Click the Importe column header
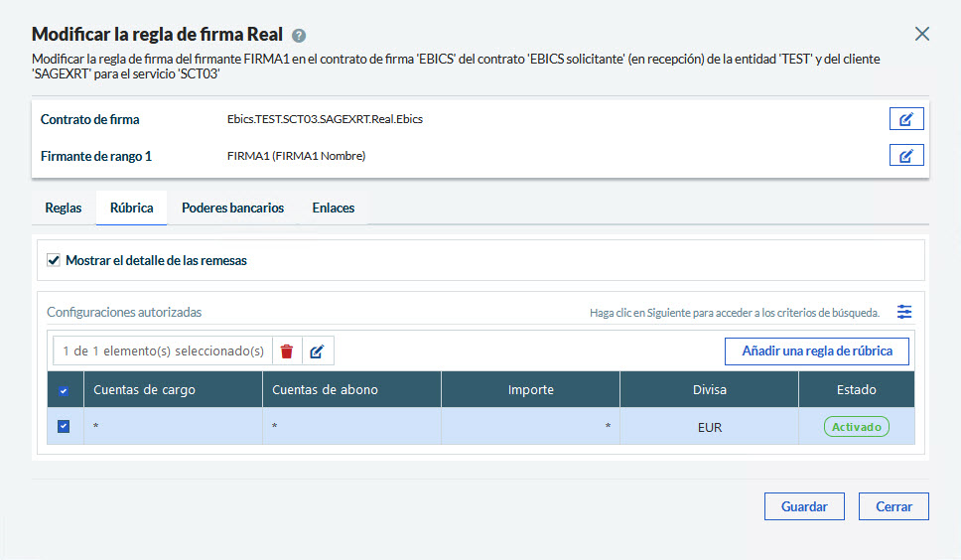 [530, 390]
